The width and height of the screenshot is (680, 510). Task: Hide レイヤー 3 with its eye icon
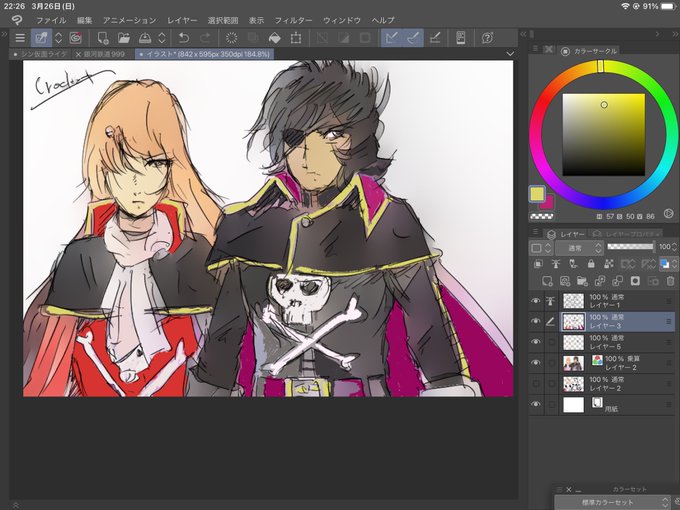[x=536, y=321]
